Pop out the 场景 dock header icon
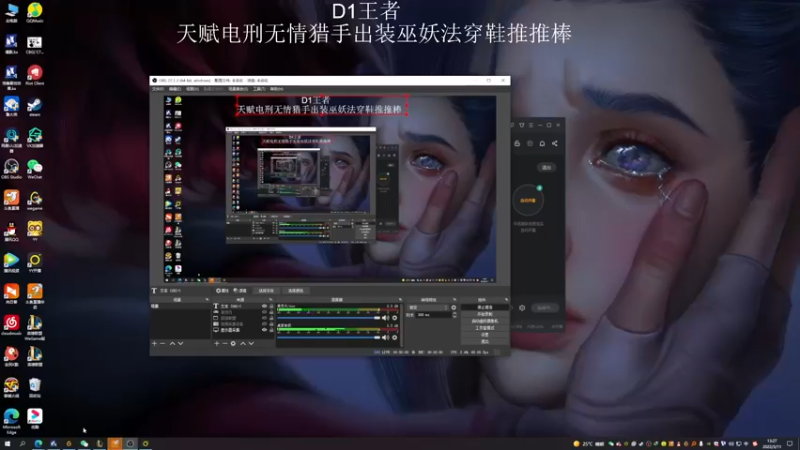This screenshot has width=800, height=450. (207, 299)
